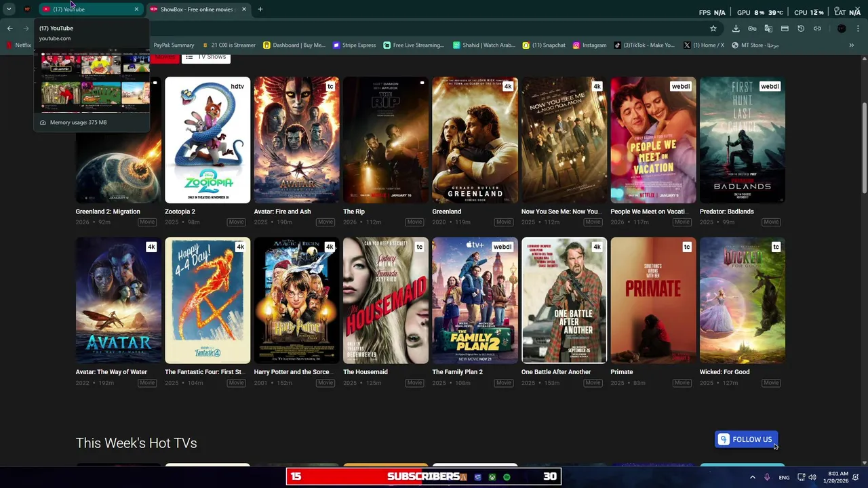
Task: Open the One Battle After Another poster
Action: click(564, 300)
